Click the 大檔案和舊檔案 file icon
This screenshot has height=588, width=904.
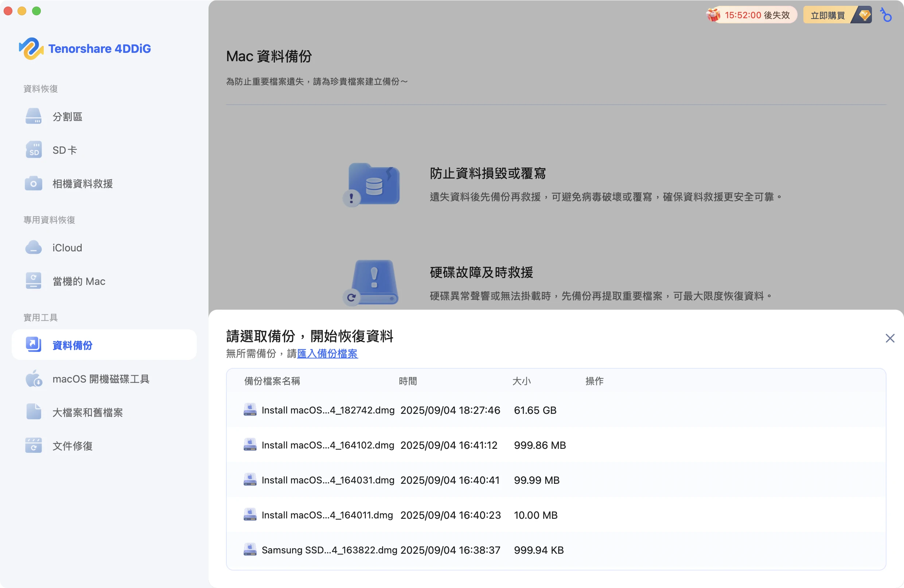(x=34, y=412)
